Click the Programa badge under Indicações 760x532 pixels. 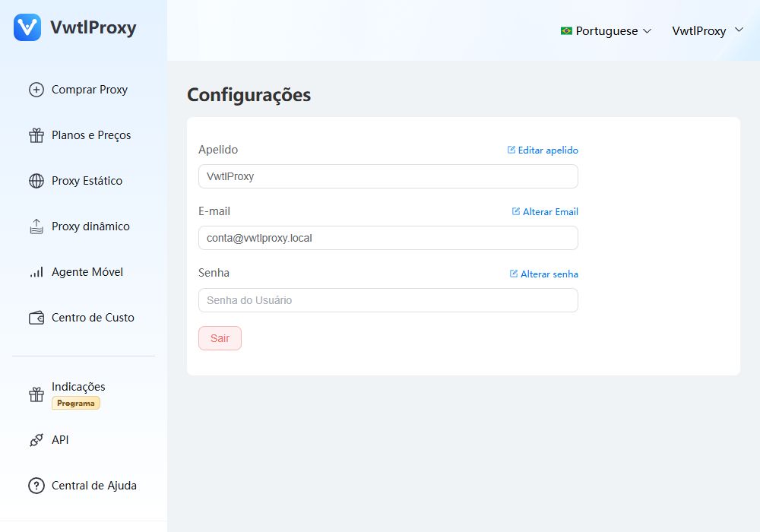coord(75,403)
